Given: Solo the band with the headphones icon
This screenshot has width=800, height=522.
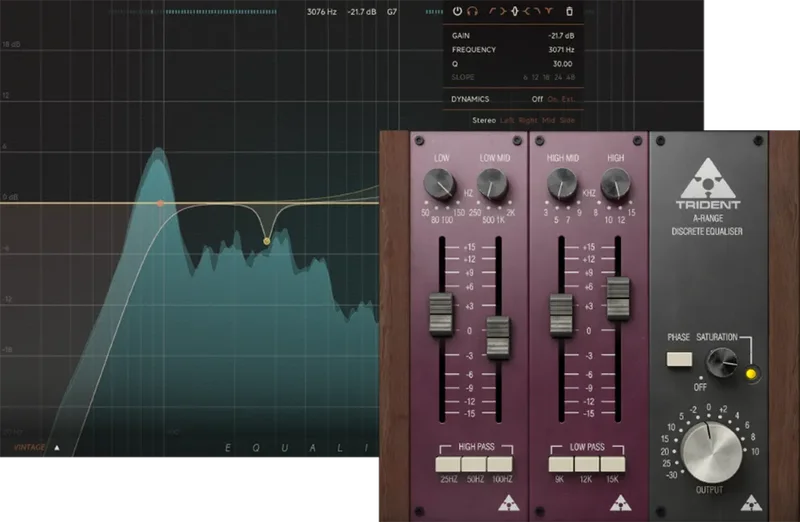Looking at the screenshot, I should [x=472, y=11].
